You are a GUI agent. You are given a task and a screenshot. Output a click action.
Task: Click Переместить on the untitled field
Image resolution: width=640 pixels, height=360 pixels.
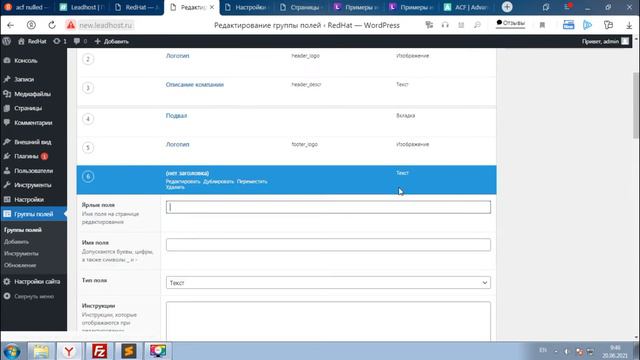[252, 181]
